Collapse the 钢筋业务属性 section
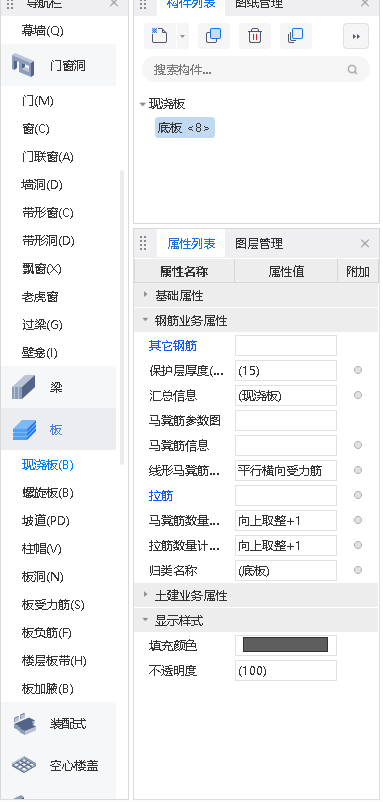Screen dimensions: 383x802 click(x=145, y=321)
